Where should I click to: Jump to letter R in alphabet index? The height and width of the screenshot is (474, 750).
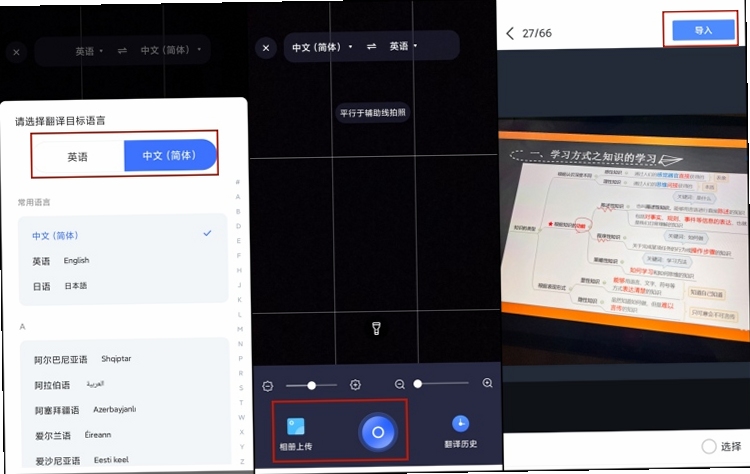(x=241, y=373)
